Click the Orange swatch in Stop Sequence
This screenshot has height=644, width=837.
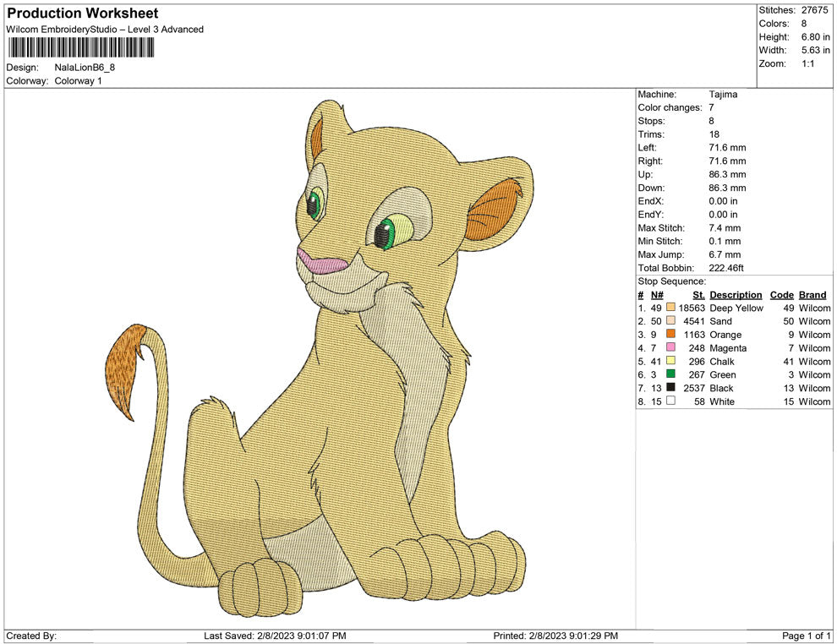[x=670, y=335]
